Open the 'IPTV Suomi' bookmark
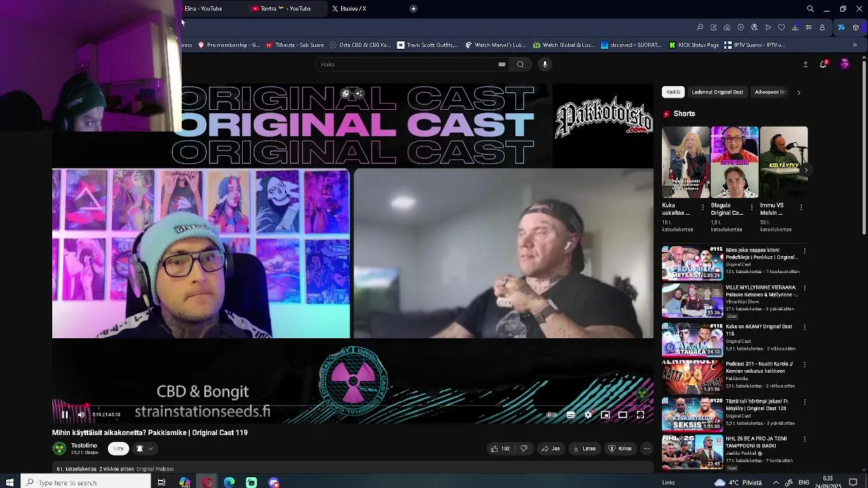The image size is (868, 488). tap(755, 45)
